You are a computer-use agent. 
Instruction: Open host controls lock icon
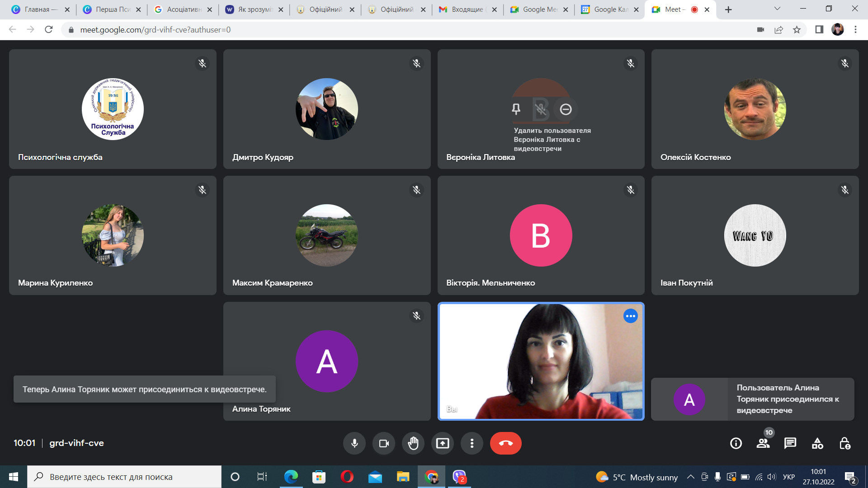pyautogui.click(x=844, y=443)
